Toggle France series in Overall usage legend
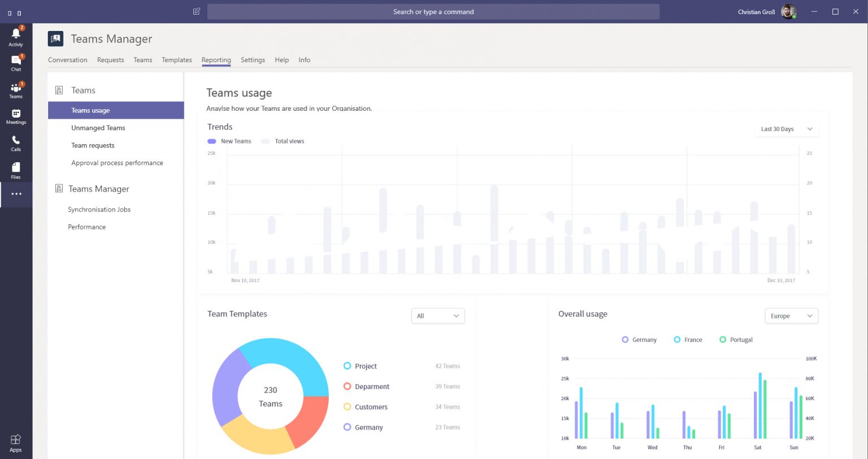This screenshot has width=868, height=459. coord(688,340)
